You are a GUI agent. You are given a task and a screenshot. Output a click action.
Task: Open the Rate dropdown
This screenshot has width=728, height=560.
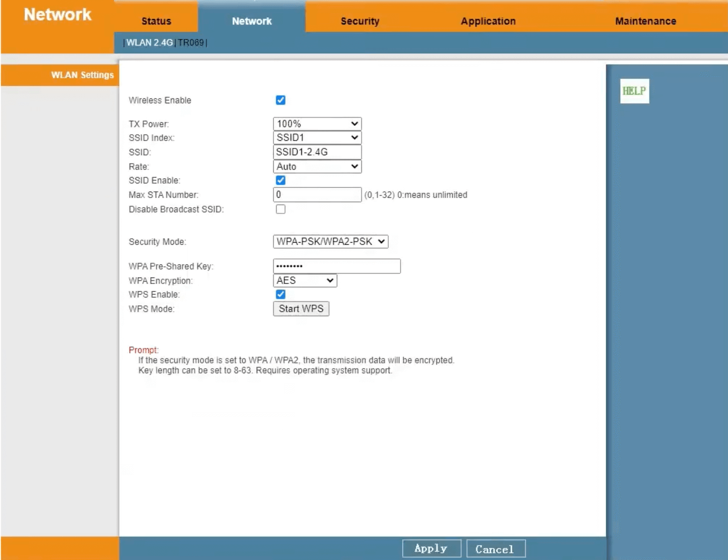(317, 166)
